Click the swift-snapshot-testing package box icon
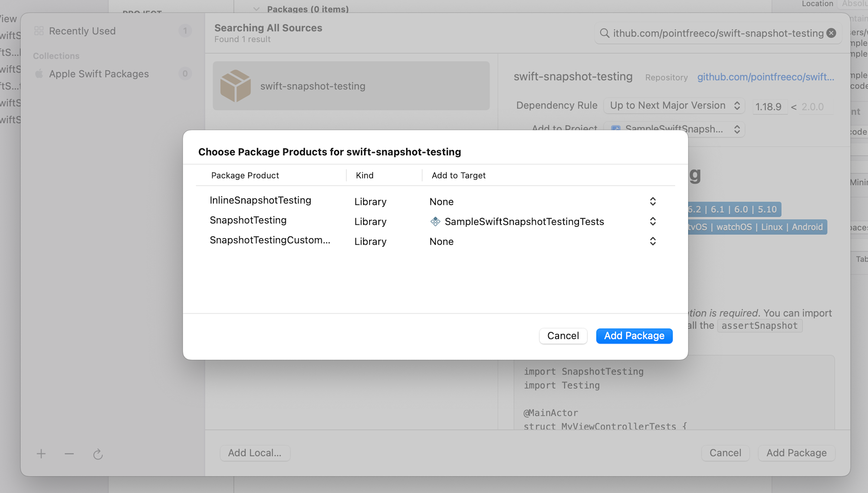 coord(235,85)
